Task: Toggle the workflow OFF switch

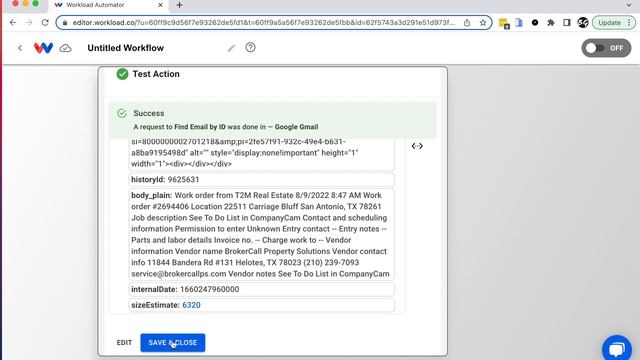Action: pyautogui.click(x=606, y=48)
